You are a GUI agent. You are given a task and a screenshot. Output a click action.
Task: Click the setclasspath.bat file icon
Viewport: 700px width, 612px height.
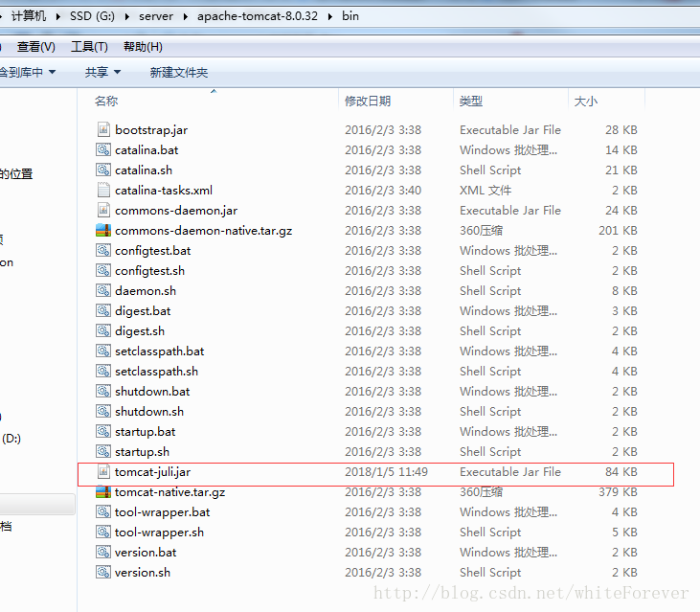[x=103, y=351]
